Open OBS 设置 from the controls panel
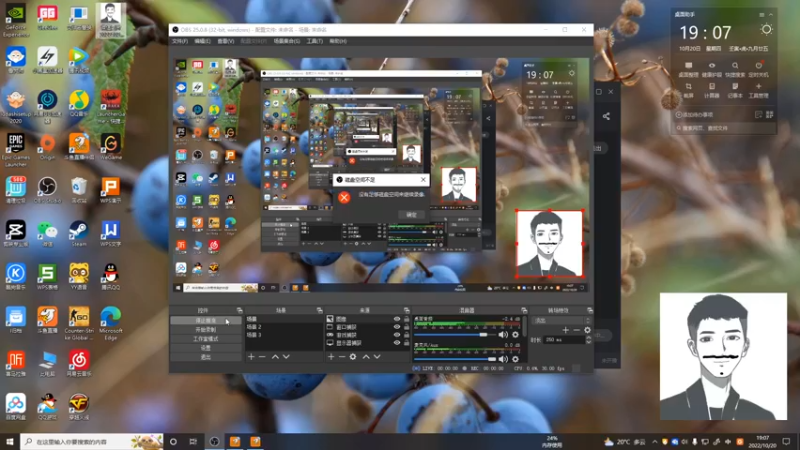The width and height of the screenshot is (800, 450). click(206, 348)
